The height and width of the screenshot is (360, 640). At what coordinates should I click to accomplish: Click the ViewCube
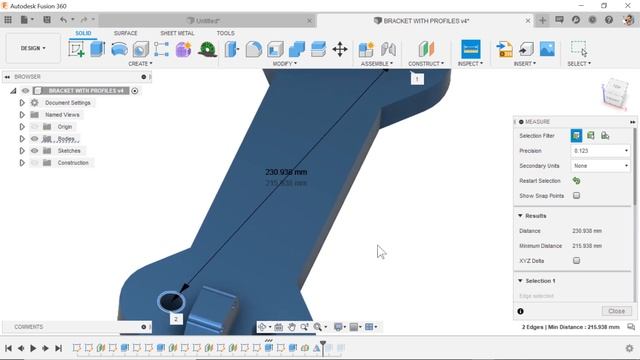point(614,93)
